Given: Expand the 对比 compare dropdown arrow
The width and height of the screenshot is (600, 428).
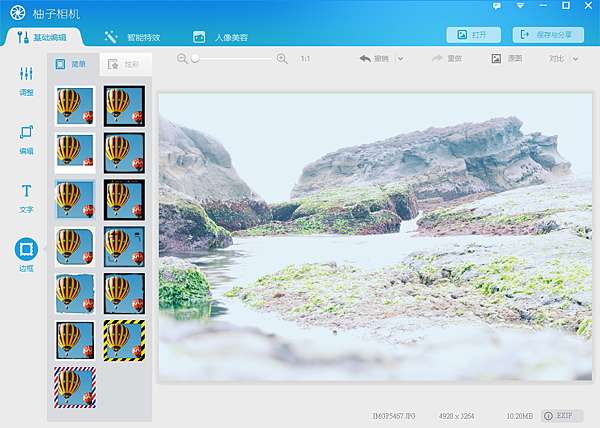Looking at the screenshot, I should [x=576, y=59].
